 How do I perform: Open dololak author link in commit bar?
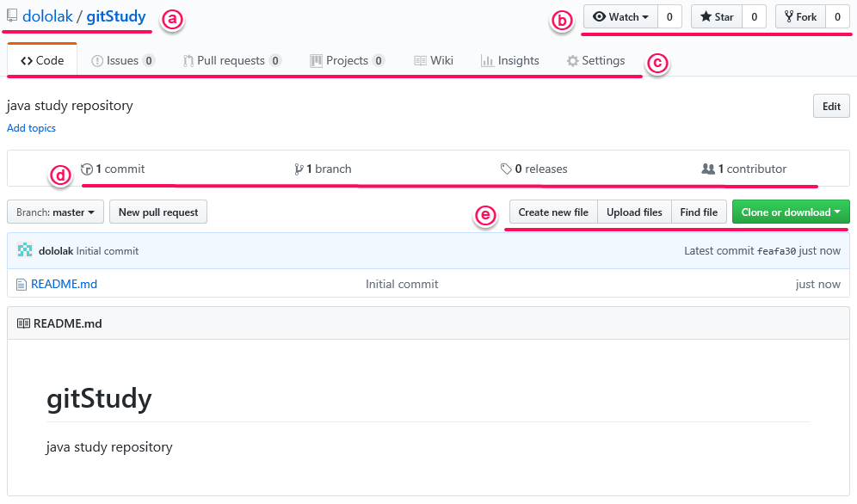click(56, 251)
